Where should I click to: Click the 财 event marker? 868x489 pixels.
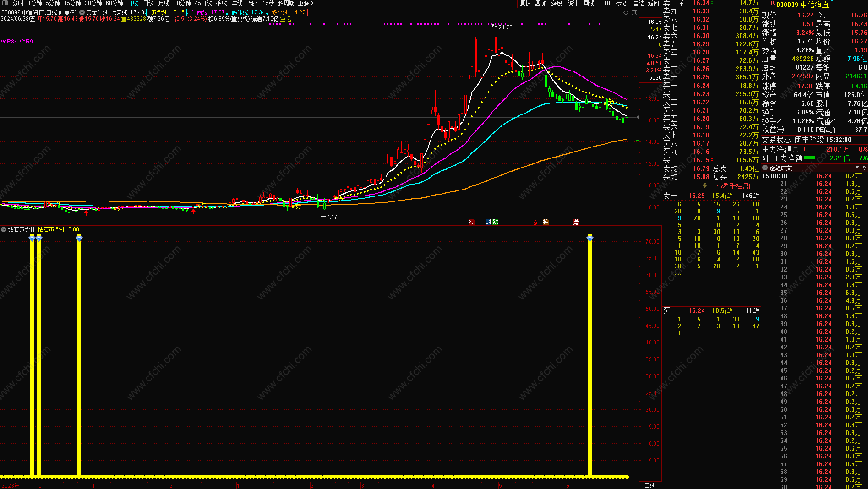[488, 222]
